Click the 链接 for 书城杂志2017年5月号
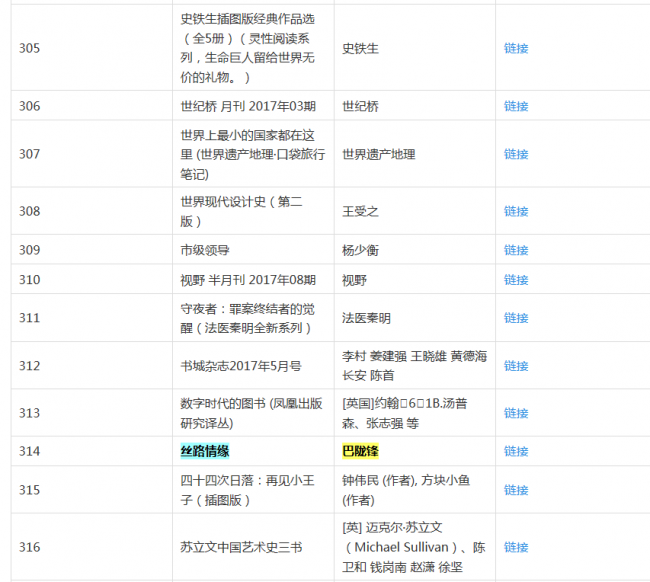Viewport: 650px width, 582px height. click(515, 366)
